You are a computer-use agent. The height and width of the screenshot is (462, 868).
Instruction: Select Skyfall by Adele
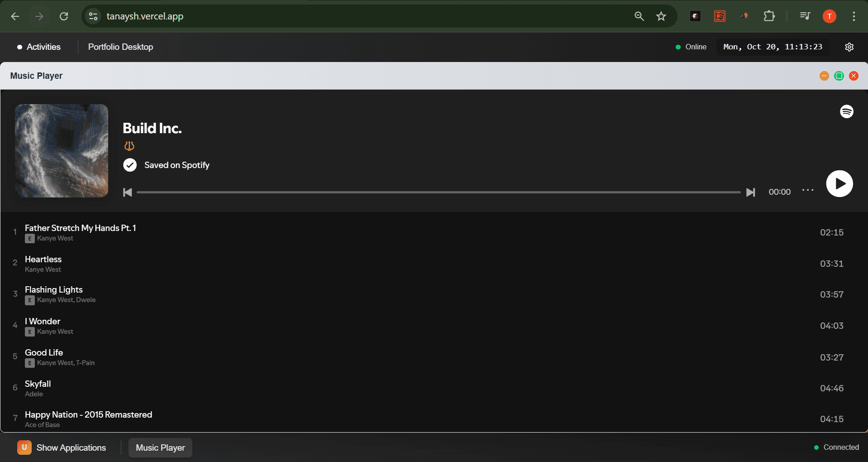coord(38,384)
